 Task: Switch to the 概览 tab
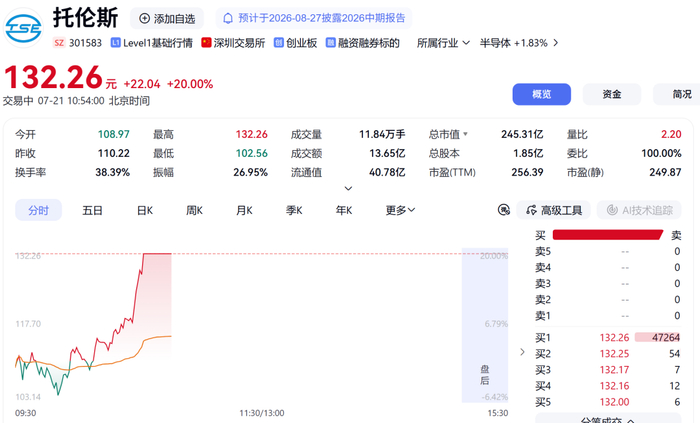click(x=542, y=94)
